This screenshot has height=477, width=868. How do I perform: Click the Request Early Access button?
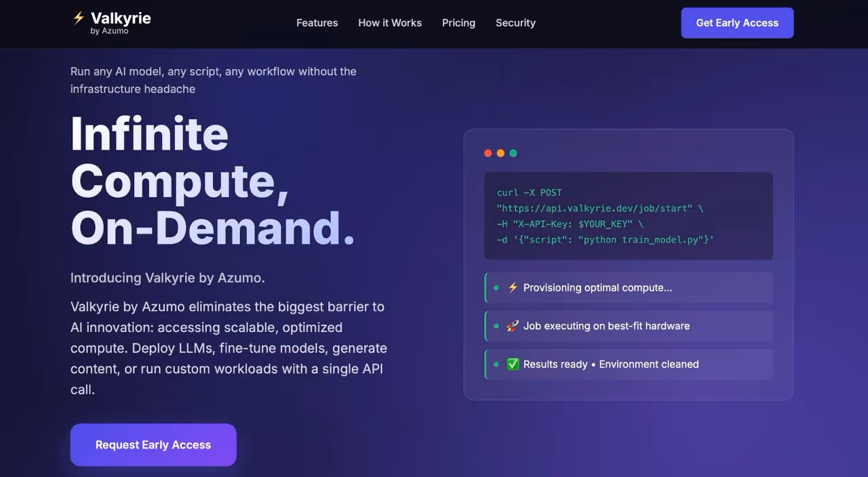tap(153, 444)
